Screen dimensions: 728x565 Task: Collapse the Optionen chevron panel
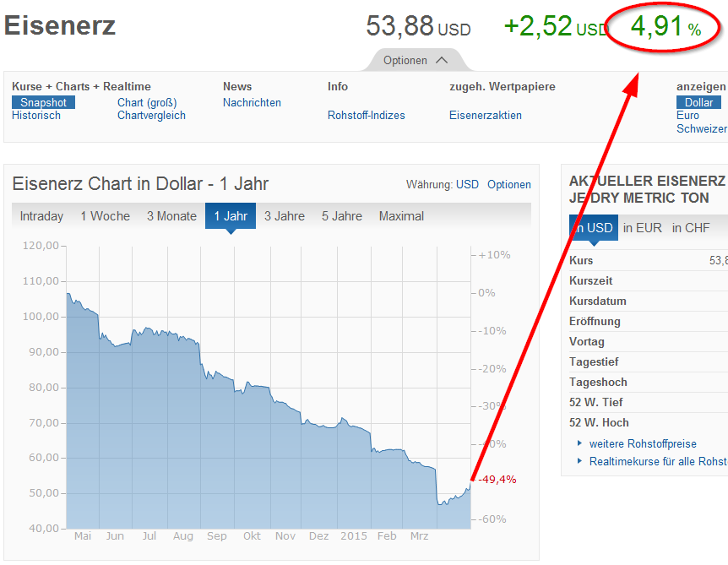click(416, 60)
